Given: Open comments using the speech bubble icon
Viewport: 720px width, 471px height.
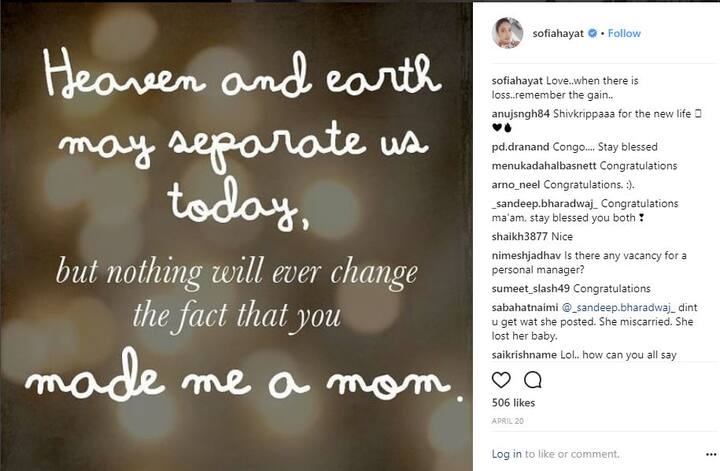Looking at the screenshot, I should pyautogui.click(x=533, y=380).
